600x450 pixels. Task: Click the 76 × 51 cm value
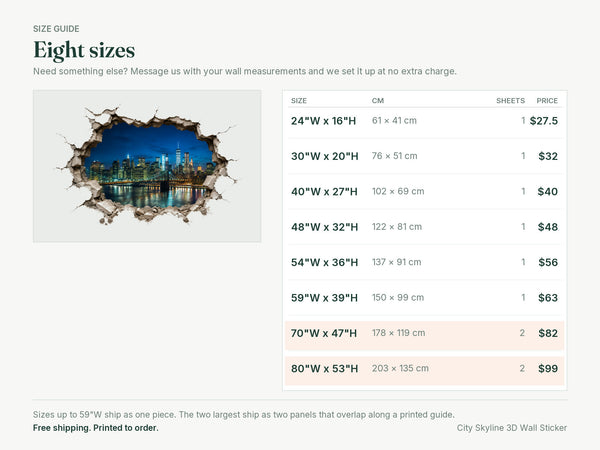[x=395, y=156]
